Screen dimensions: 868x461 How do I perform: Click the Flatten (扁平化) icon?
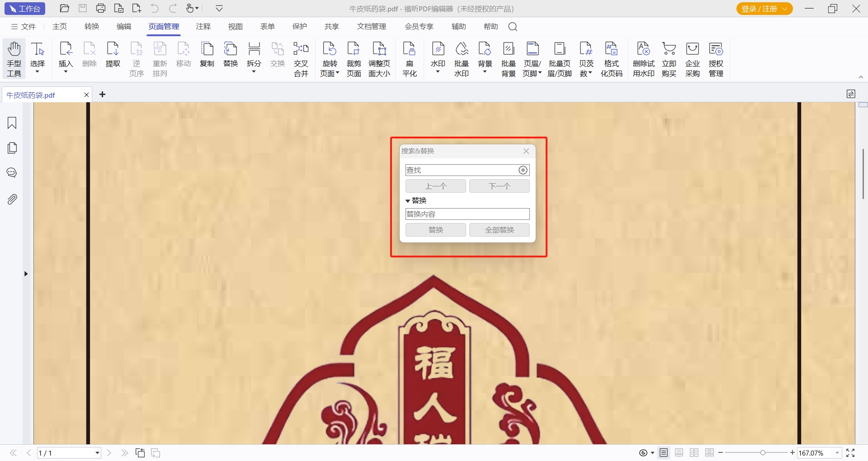[409, 59]
